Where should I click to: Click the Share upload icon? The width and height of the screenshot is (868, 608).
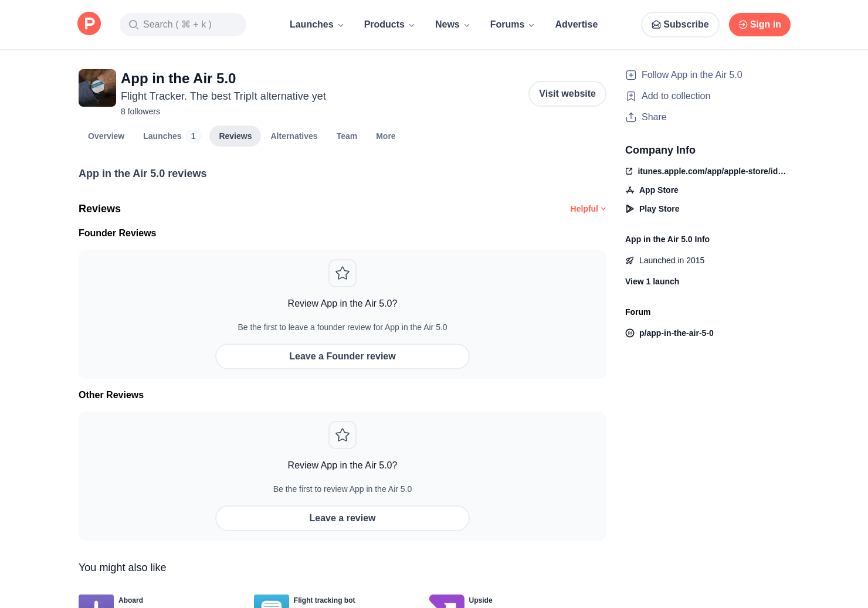click(x=631, y=117)
